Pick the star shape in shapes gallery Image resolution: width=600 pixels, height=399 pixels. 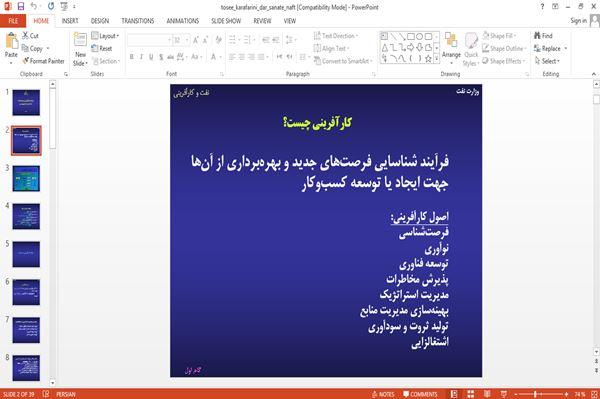(428, 59)
